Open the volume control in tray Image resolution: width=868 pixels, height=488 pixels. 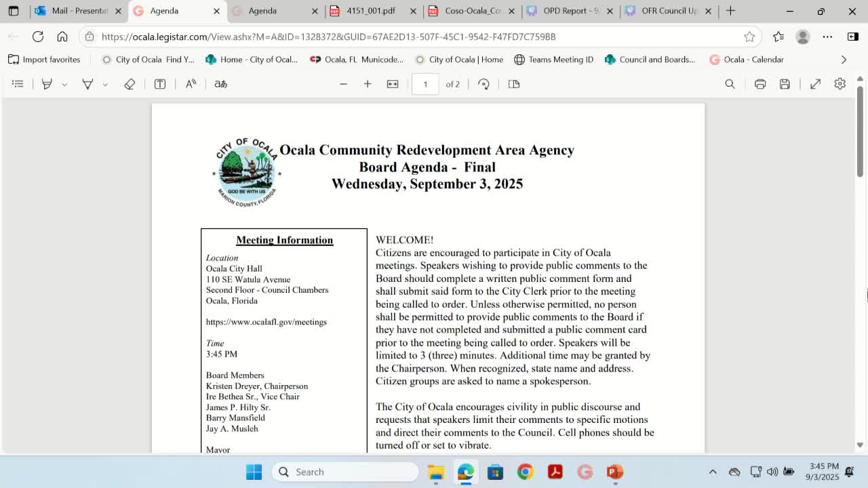[772, 472]
